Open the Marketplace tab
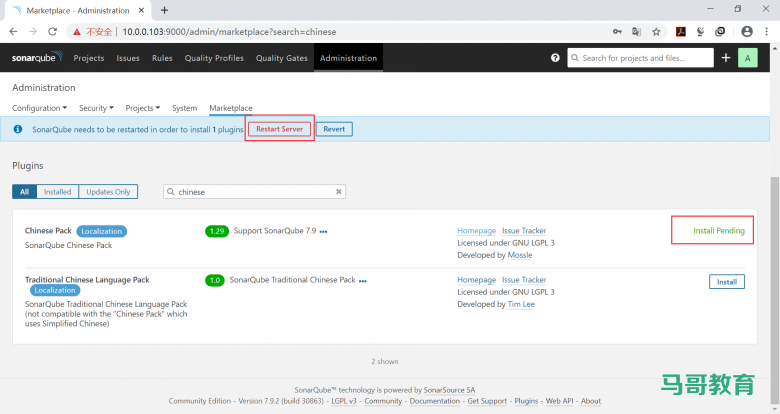 pyautogui.click(x=231, y=108)
